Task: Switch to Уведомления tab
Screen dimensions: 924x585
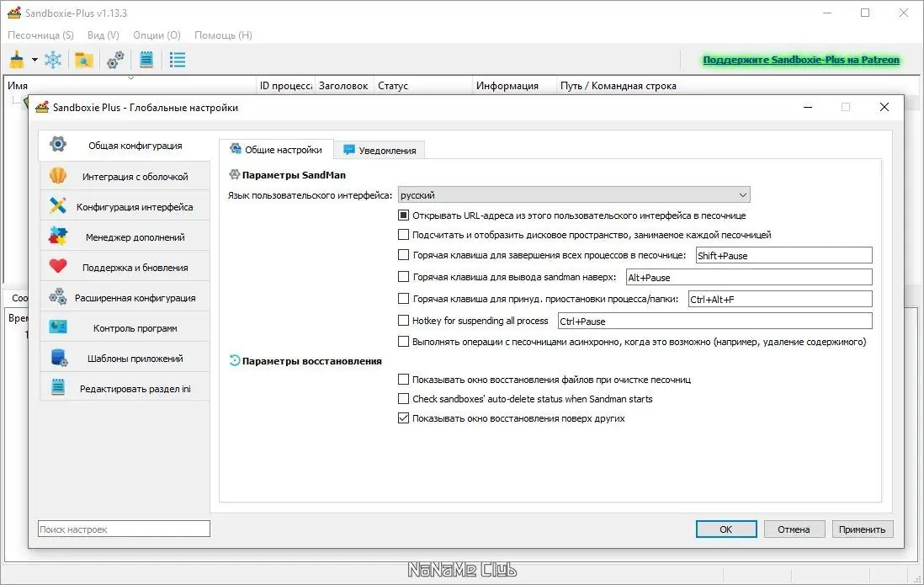Action: tap(380, 151)
